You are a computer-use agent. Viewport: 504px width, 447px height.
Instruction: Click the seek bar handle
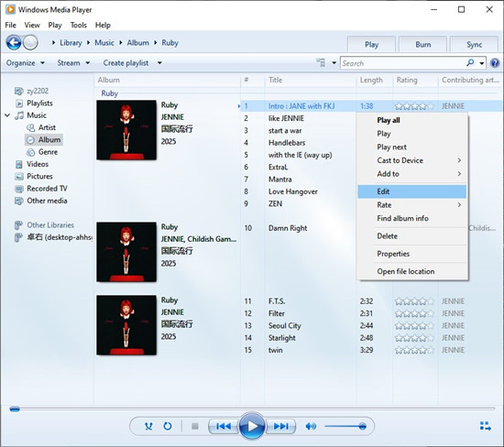15,409
